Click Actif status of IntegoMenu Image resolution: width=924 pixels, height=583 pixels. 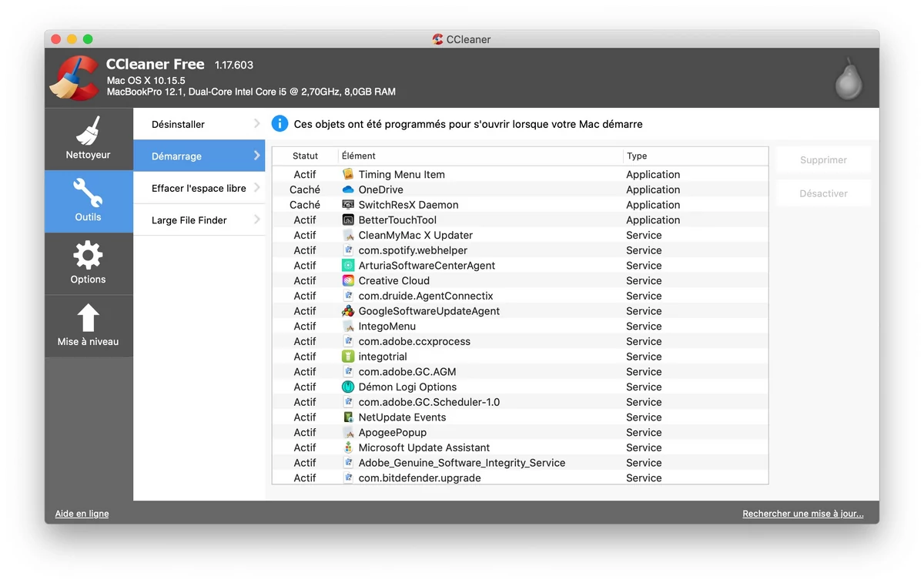tap(305, 326)
